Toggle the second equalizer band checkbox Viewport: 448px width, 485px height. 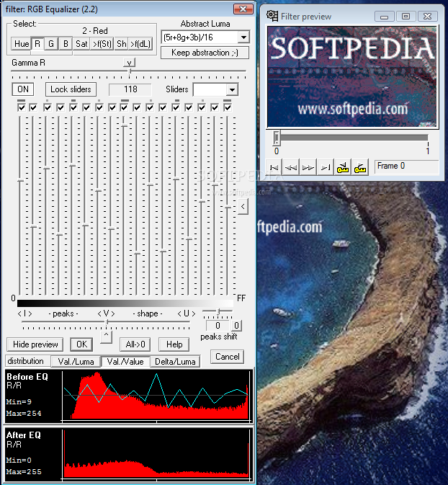click(x=33, y=107)
